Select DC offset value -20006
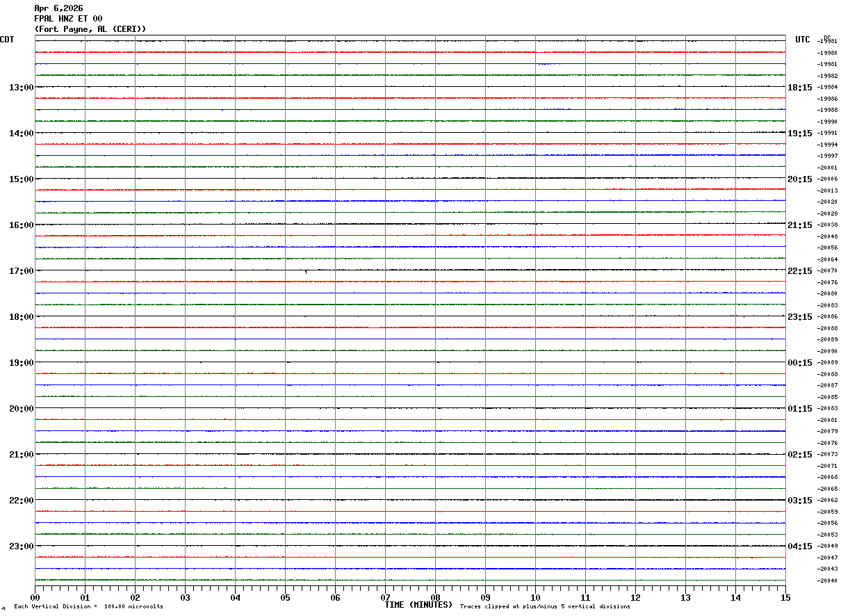The width and height of the screenshot is (841, 616). [x=828, y=179]
